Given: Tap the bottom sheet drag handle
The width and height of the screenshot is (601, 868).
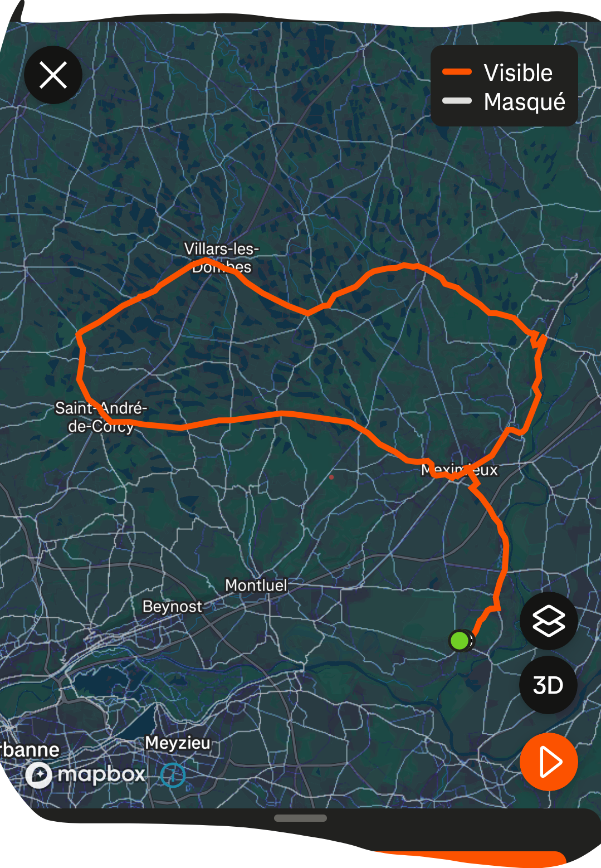Looking at the screenshot, I should [x=300, y=818].
